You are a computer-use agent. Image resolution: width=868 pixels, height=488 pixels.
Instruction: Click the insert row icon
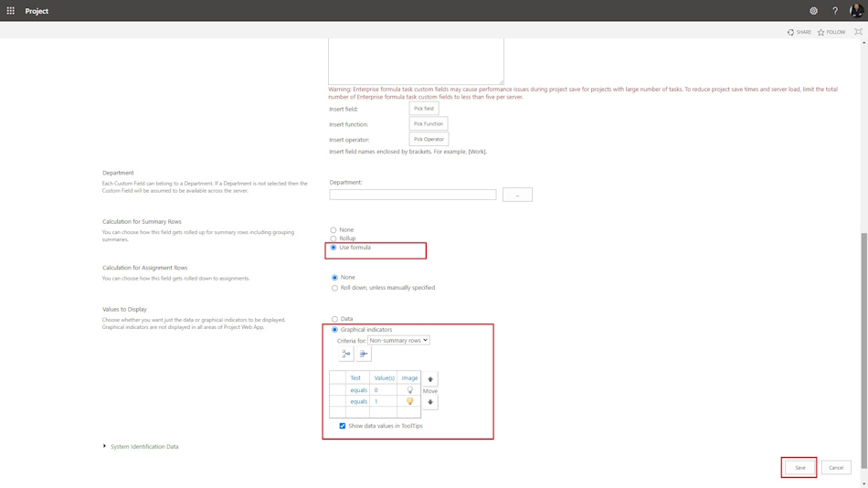pos(346,354)
